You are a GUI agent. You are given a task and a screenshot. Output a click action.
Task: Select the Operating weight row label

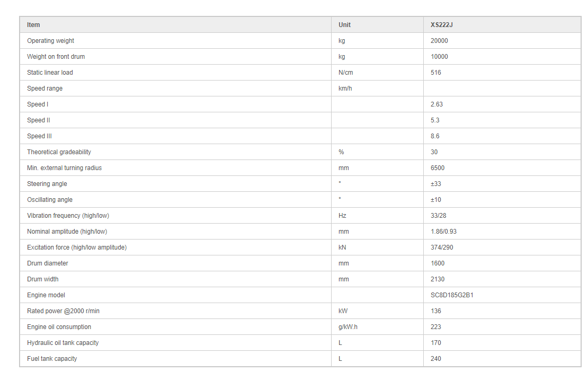[50, 41]
